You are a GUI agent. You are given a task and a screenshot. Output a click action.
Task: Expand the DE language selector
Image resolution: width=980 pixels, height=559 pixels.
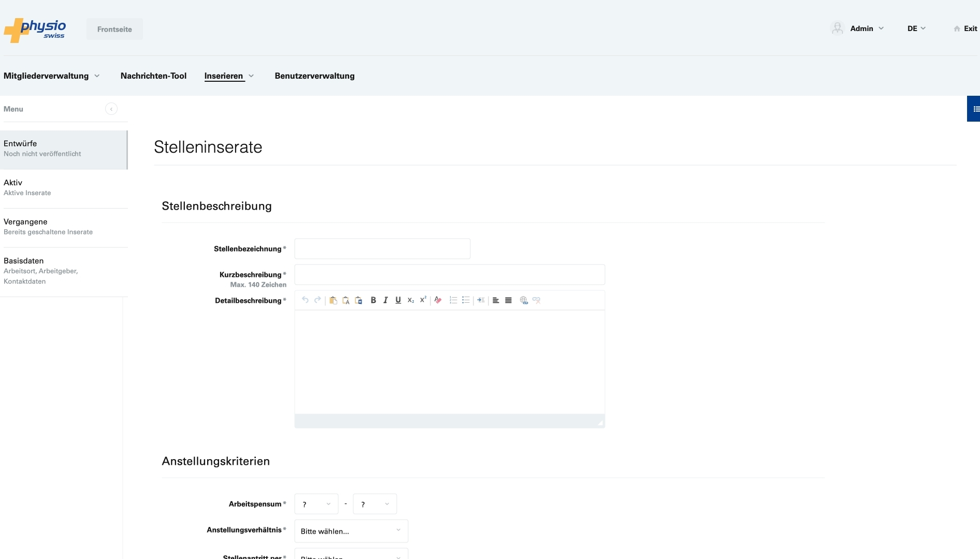point(916,28)
